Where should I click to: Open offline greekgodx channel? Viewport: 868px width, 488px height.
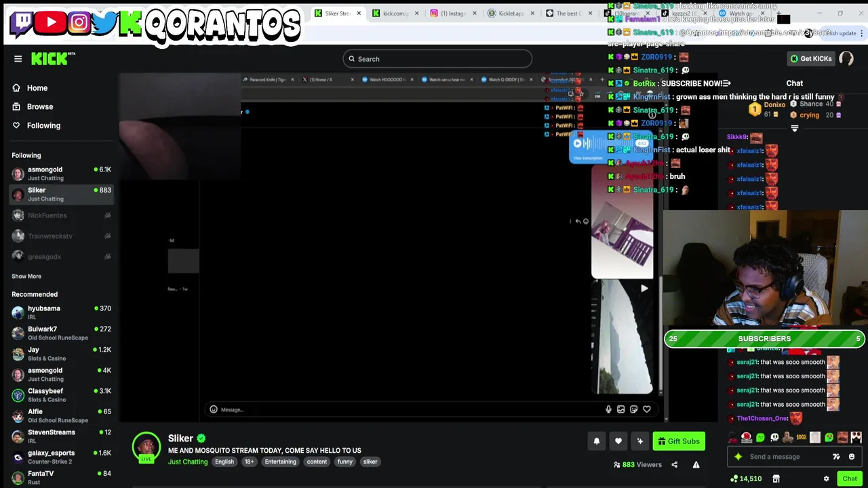click(x=61, y=257)
